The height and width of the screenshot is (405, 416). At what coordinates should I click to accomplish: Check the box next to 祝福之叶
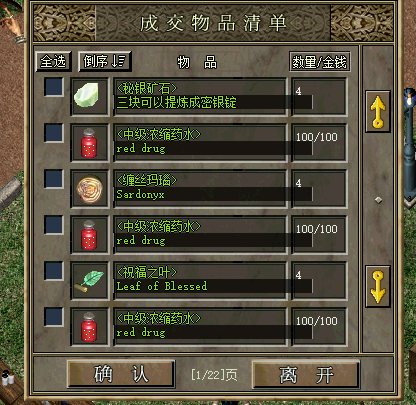pos(54,271)
